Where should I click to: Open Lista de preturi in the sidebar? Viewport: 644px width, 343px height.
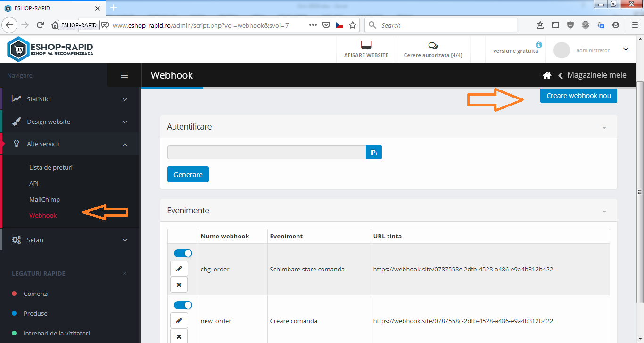tap(51, 167)
